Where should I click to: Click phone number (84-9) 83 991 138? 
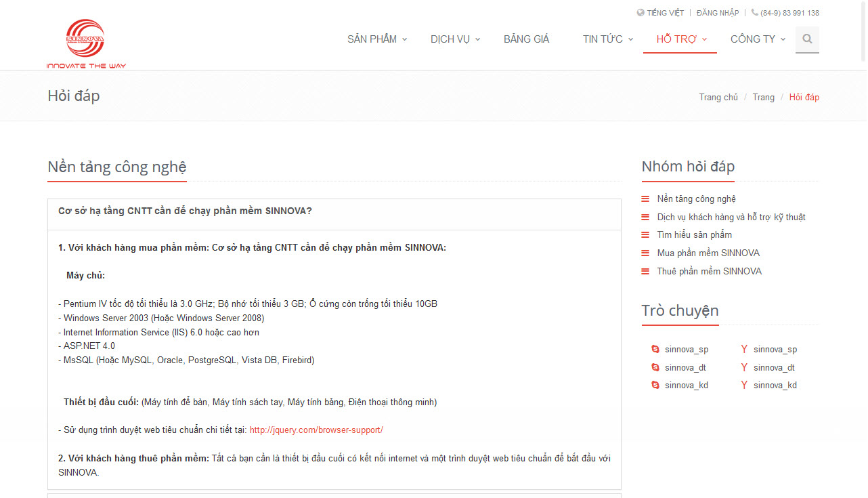[789, 13]
